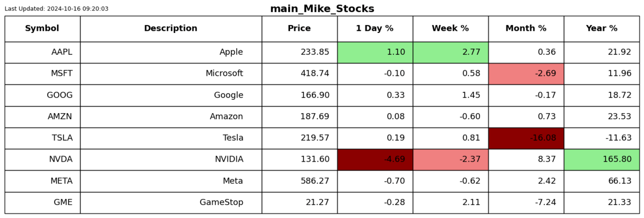Select the TSLA symbol cell

tap(42, 138)
